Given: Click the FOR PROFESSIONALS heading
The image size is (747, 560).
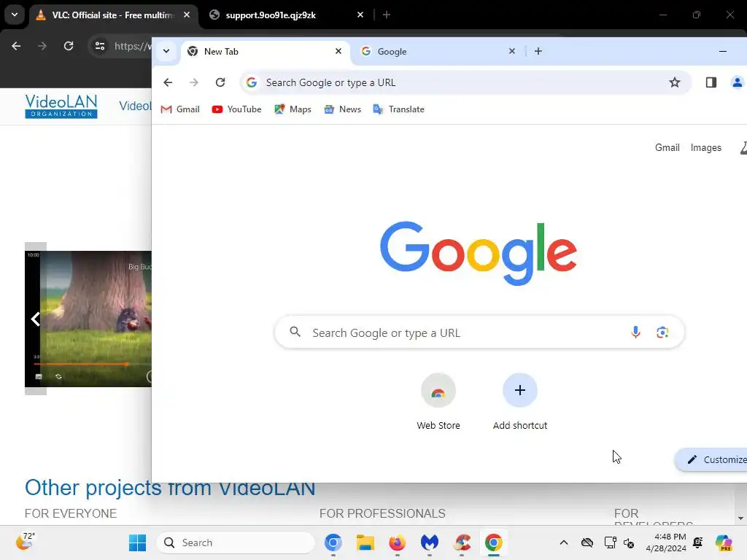Looking at the screenshot, I should (x=382, y=513).
